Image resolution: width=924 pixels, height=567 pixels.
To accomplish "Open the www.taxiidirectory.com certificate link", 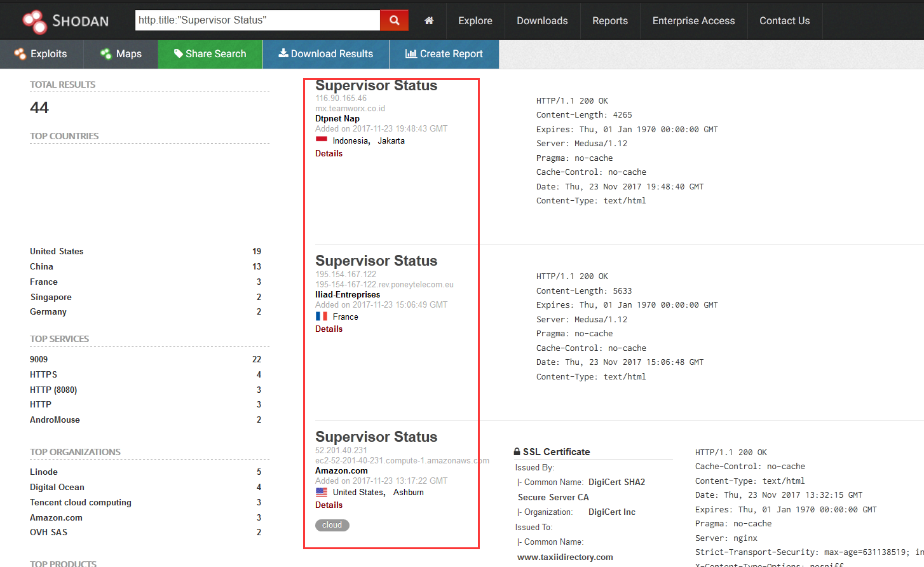I will click(x=564, y=557).
